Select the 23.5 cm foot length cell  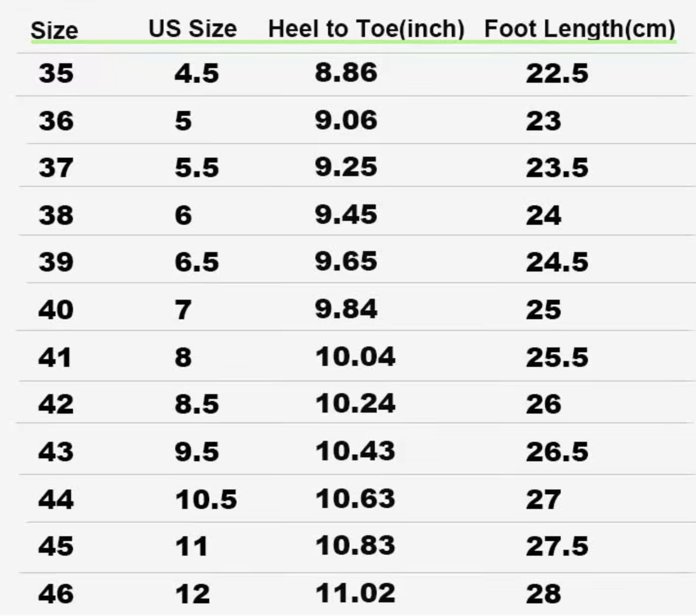coord(557,168)
